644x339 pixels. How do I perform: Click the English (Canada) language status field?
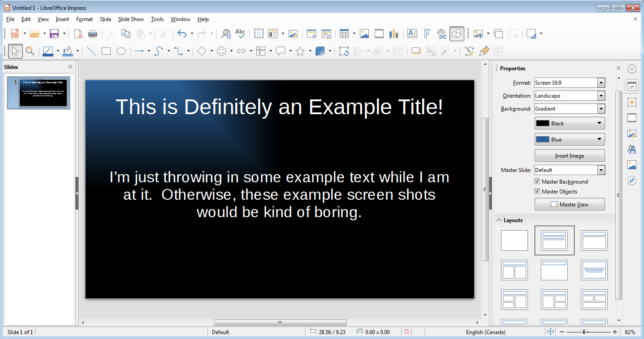[x=485, y=332]
